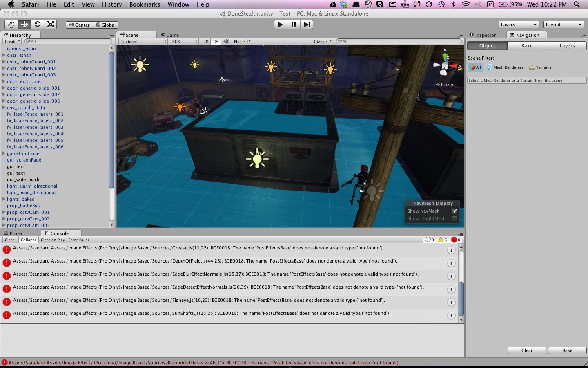Toggle Clear on Play in Console
Screen dimensions: 588x368
point(53,240)
